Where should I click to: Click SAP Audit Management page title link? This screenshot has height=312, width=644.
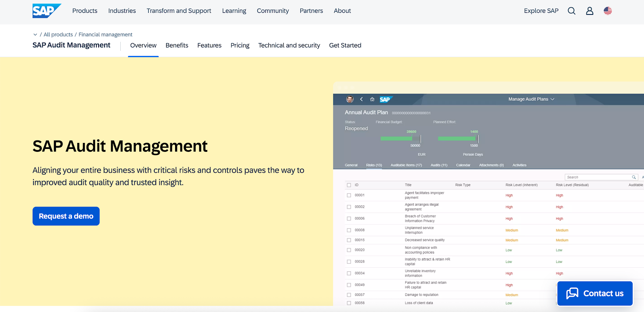[x=71, y=45]
